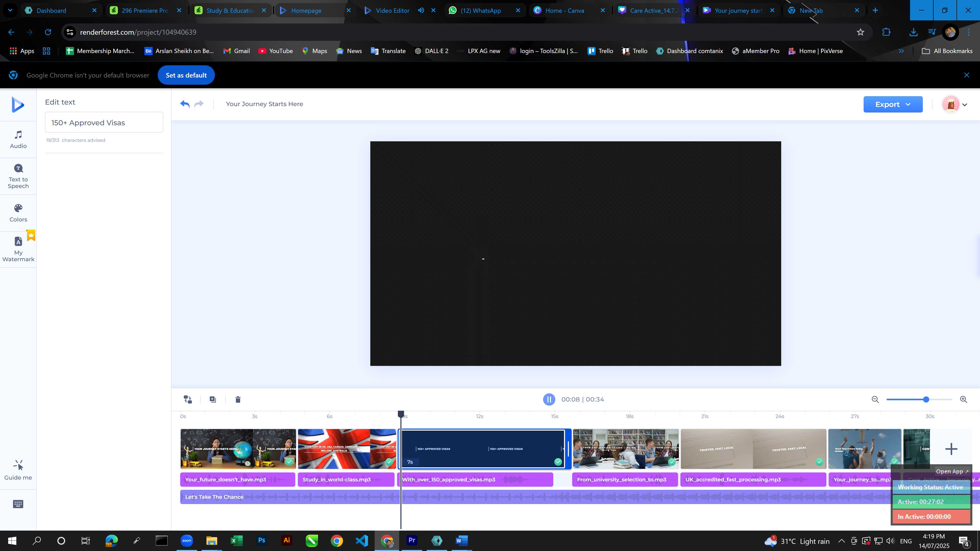Viewport: 980px width, 551px height.
Task: Mute audio on Video Editor tab
Action: (x=421, y=10)
